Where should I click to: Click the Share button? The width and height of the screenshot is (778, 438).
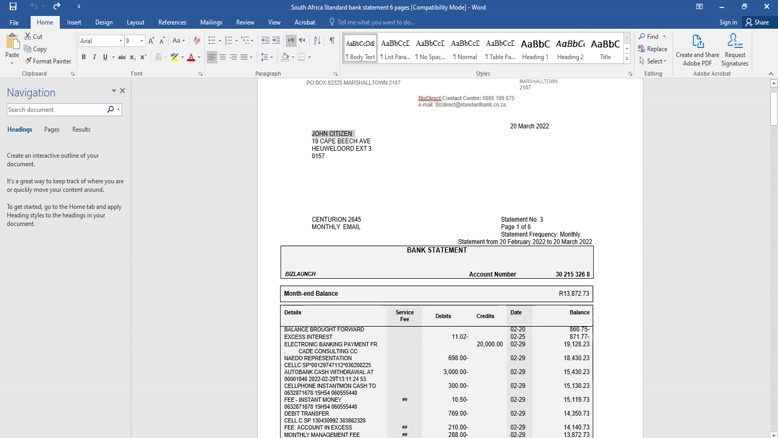[757, 22]
